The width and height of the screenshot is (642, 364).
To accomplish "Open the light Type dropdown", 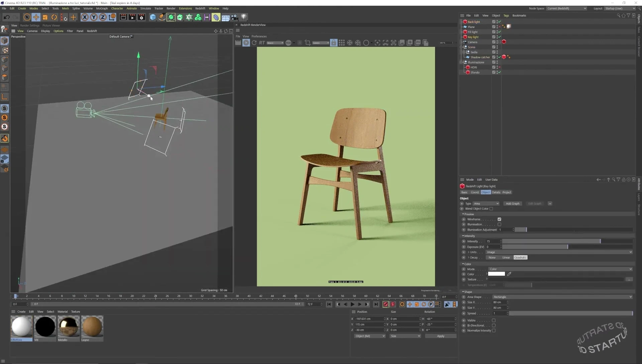I will (486, 204).
